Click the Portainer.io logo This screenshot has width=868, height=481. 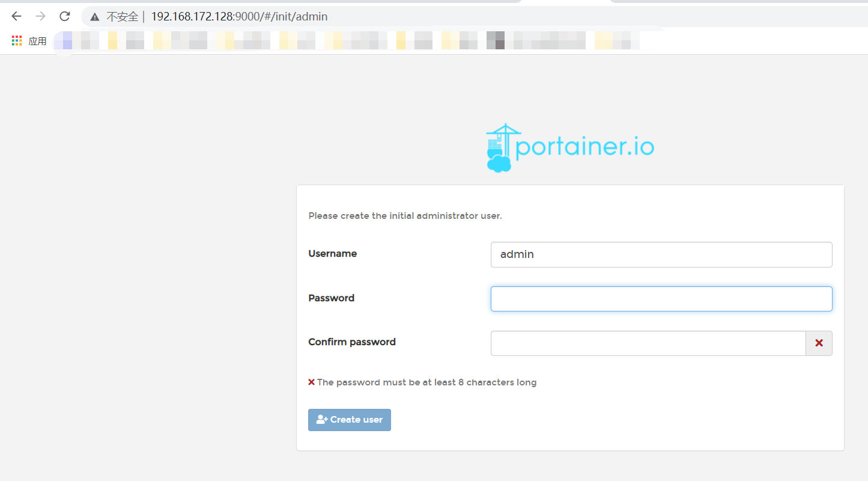pos(569,147)
